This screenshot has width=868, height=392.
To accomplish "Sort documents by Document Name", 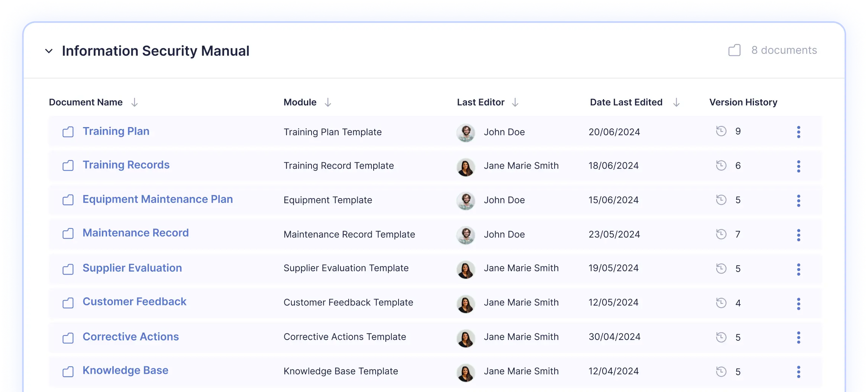I will click(x=134, y=102).
